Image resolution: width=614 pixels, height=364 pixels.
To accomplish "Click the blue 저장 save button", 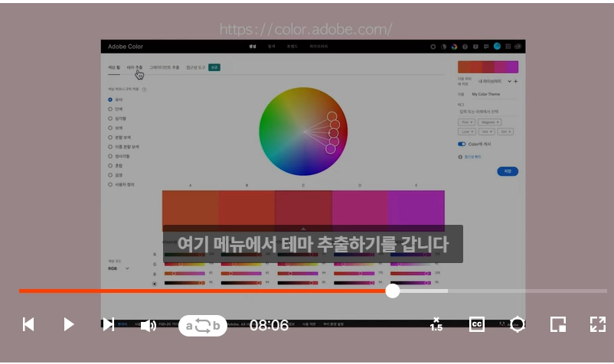I will (508, 171).
